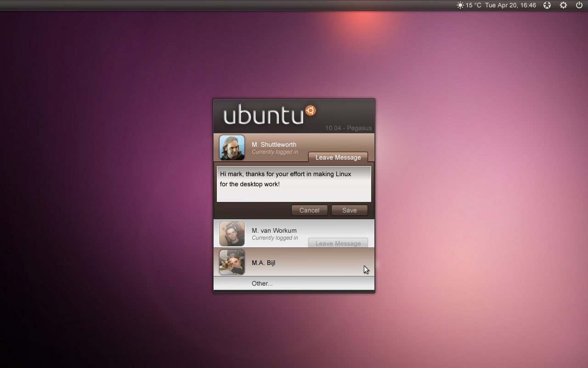Select user name M. Shuttleworth
Viewport: 588px width, 368px height.
click(274, 144)
